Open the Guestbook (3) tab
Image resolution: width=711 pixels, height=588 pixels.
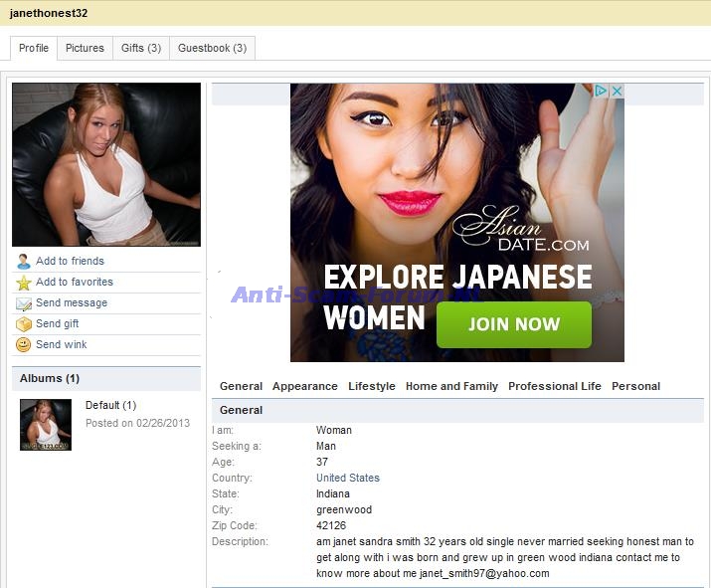pyautogui.click(x=212, y=48)
